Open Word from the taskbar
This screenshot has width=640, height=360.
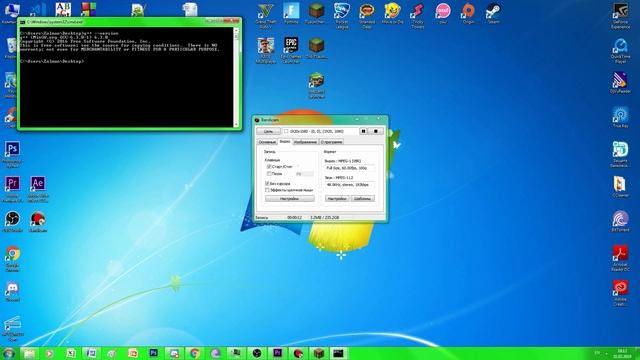tap(91, 353)
